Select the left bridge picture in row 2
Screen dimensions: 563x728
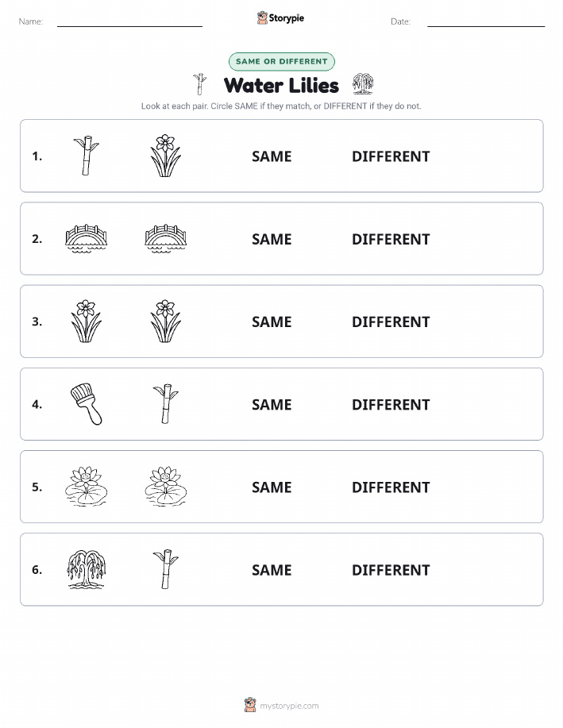(x=87, y=239)
